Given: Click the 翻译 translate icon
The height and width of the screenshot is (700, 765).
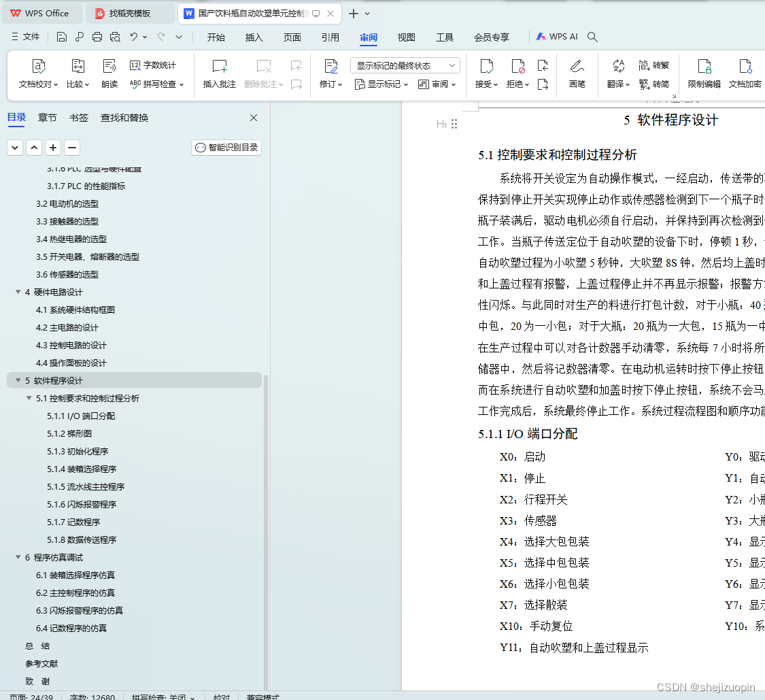Looking at the screenshot, I should (619, 67).
